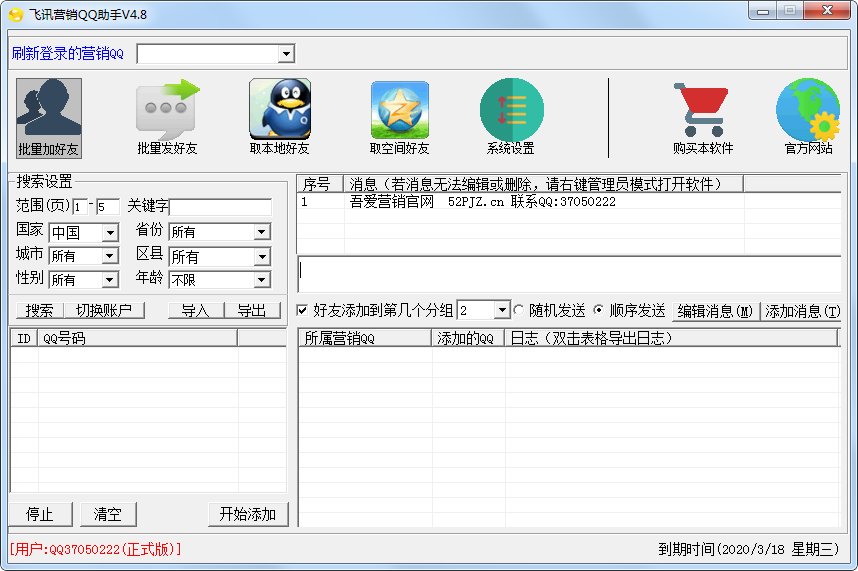This screenshot has height=571, width=858.
Task: Toggle the 好友添加到第几个分组 checkbox
Action: (x=303, y=311)
